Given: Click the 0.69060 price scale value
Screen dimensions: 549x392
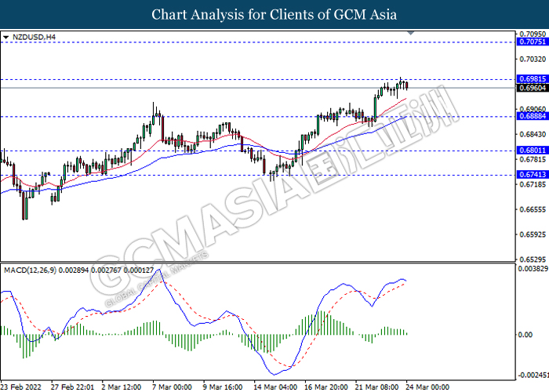Looking at the screenshot, I should tap(533, 109).
